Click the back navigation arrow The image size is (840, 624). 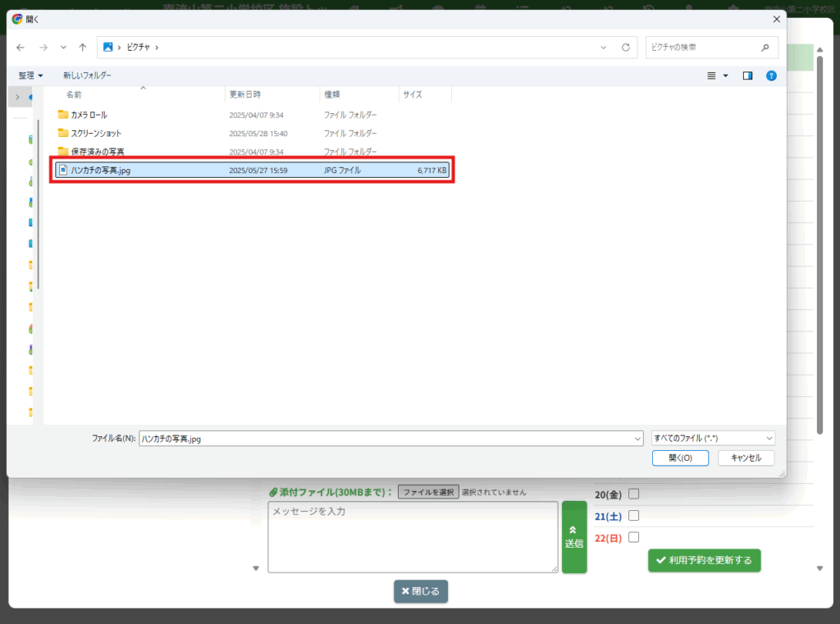21,48
